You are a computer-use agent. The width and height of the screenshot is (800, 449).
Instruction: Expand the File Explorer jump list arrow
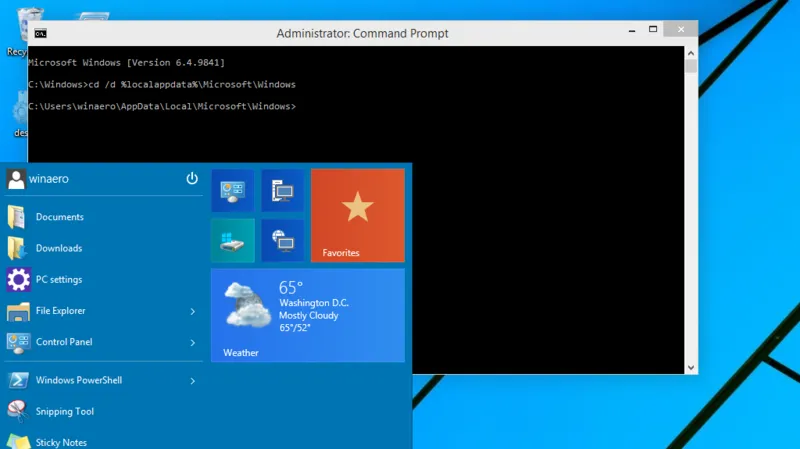192,311
